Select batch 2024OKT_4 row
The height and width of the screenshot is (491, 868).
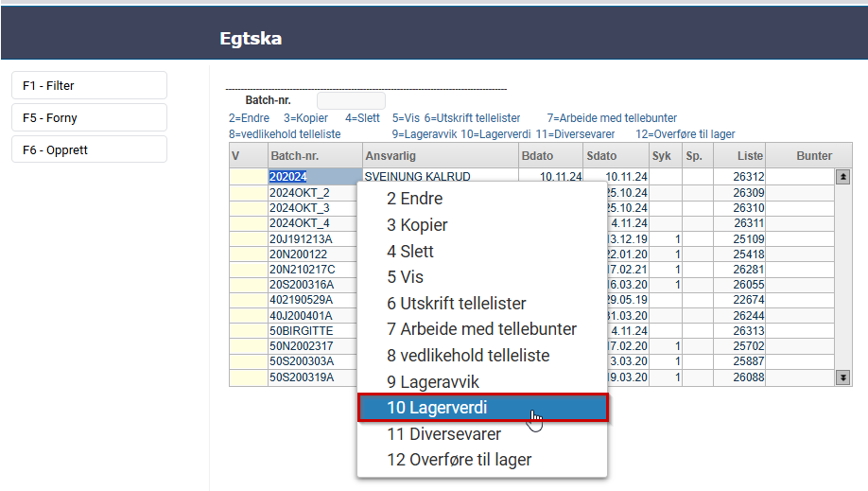click(x=313, y=223)
